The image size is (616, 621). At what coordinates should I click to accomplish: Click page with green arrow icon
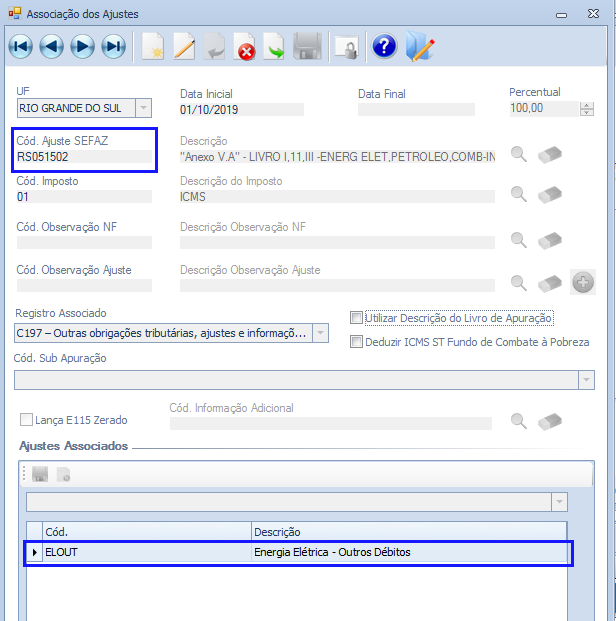coord(274,47)
